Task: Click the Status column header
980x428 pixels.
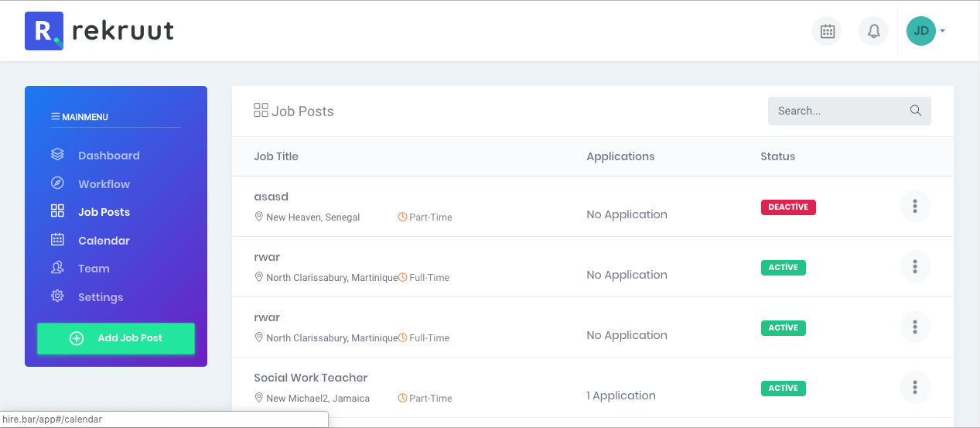Action: tap(777, 156)
